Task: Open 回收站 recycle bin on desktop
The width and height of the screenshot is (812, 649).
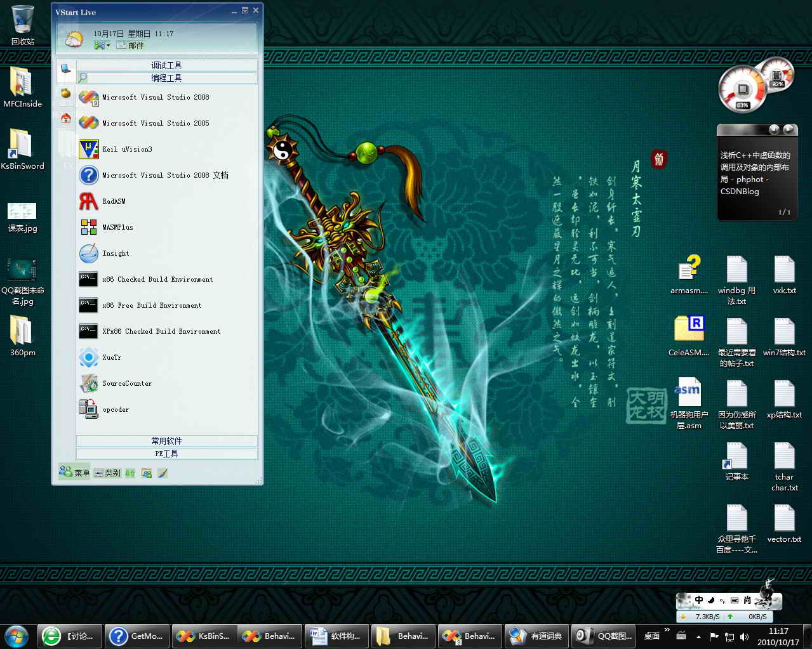Action: coord(23,25)
